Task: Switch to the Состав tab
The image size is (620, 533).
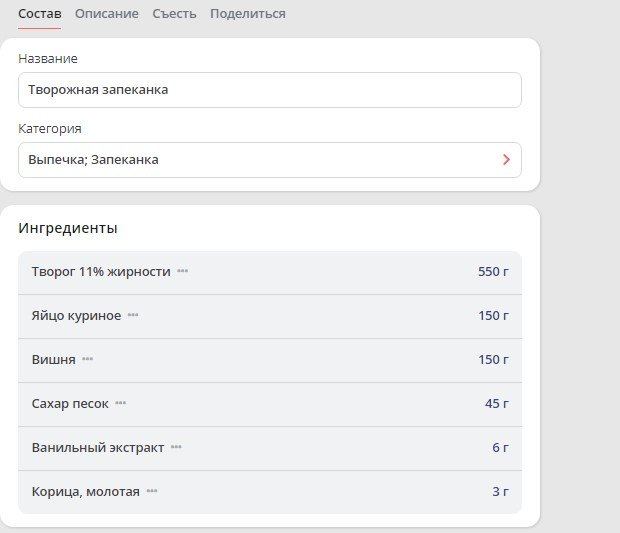Action: [x=40, y=14]
